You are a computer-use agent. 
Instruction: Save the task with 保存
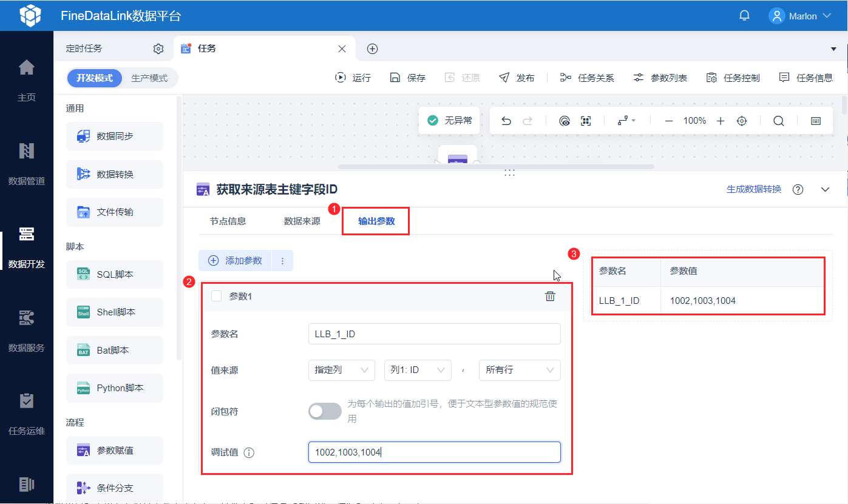pos(407,78)
